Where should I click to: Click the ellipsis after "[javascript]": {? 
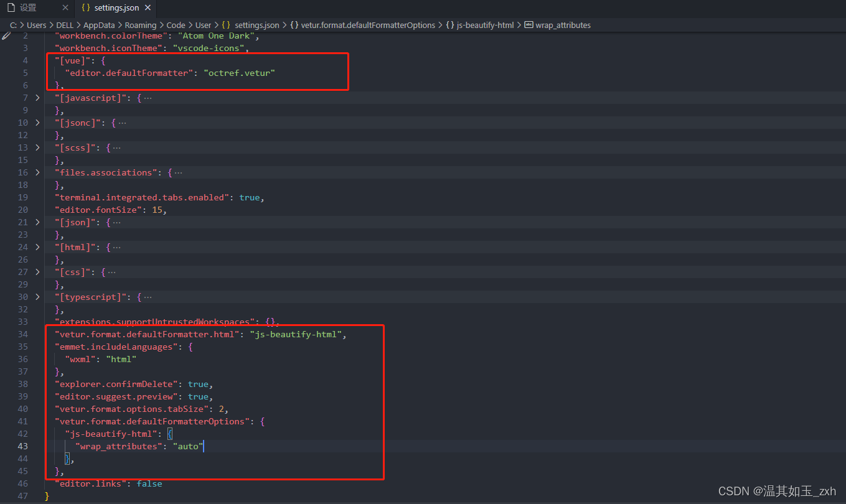point(148,98)
